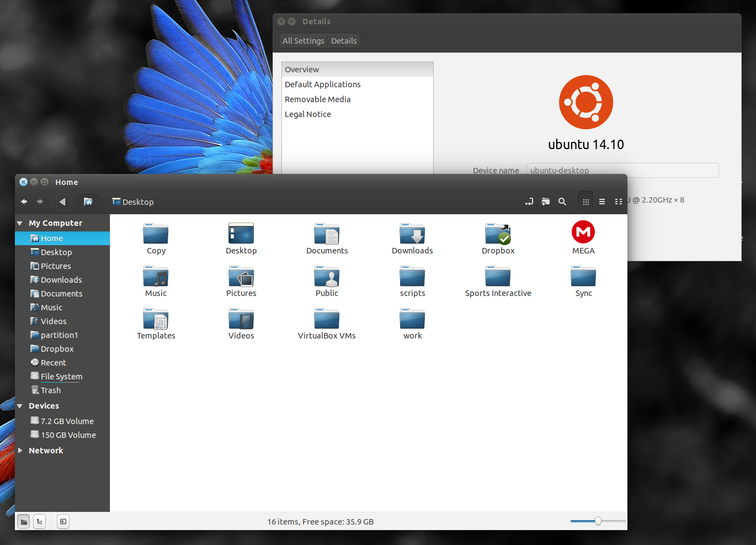The width and height of the screenshot is (756, 545).
Task: Select Overview in Details window list
Action: [358, 70]
